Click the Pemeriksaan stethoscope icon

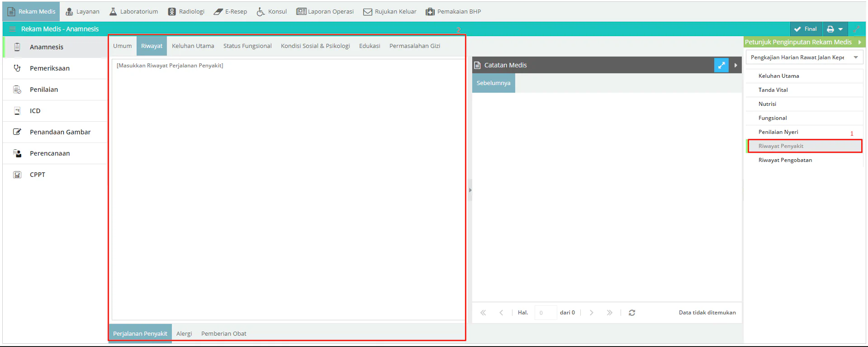(17, 68)
